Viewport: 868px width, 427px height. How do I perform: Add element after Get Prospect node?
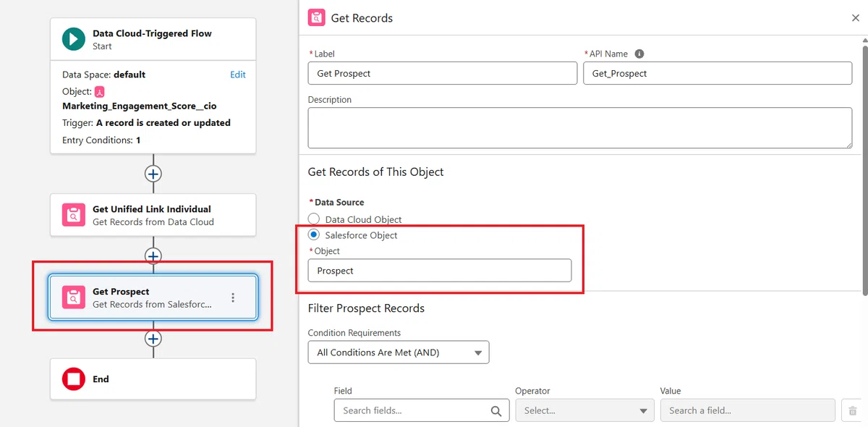pos(153,339)
